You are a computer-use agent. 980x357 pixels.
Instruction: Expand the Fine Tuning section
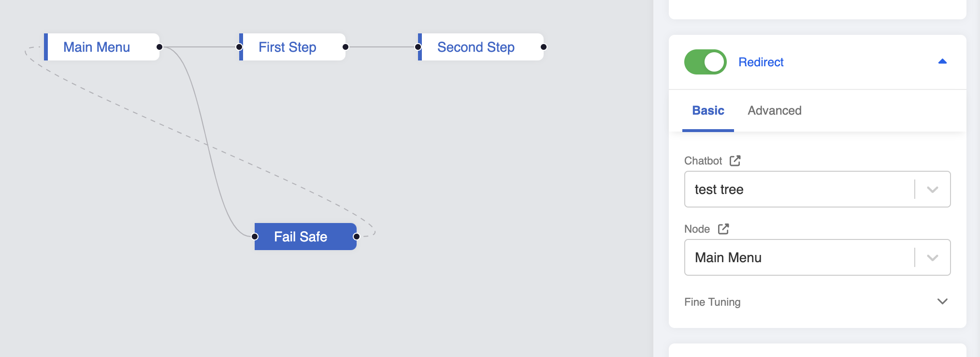tap(942, 301)
